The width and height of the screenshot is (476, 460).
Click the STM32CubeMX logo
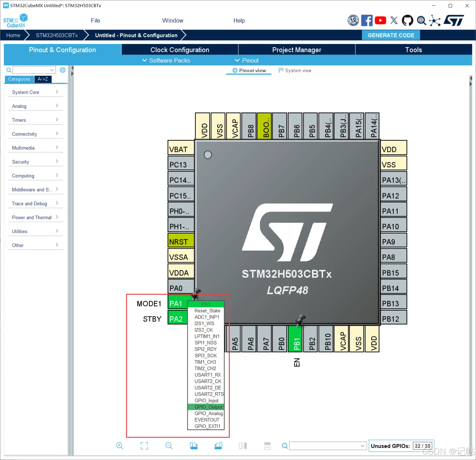coord(15,21)
